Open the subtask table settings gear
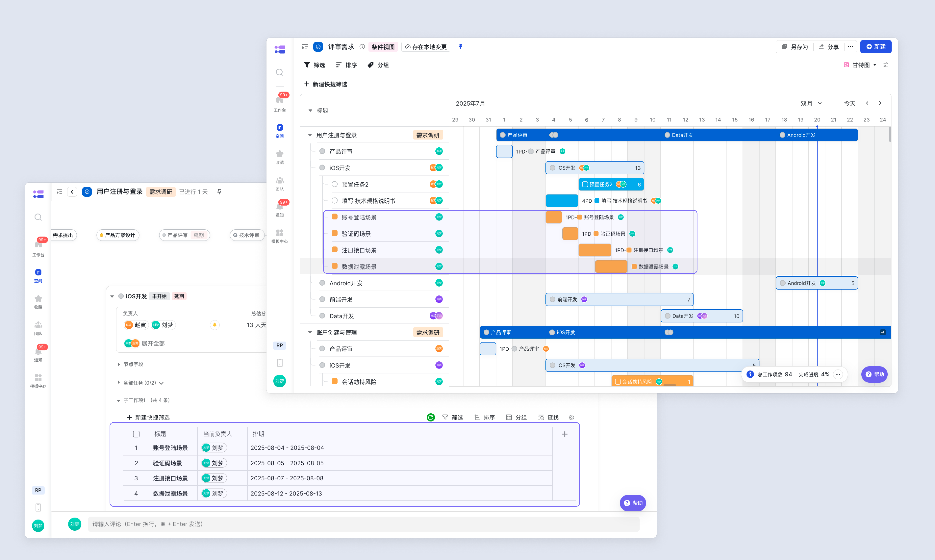The image size is (935, 560). pos(571,417)
